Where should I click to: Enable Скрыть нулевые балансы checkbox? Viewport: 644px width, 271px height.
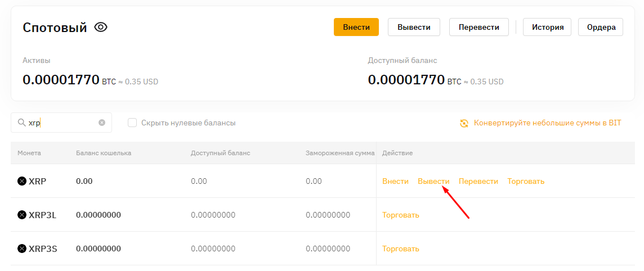(x=132, y=123)
